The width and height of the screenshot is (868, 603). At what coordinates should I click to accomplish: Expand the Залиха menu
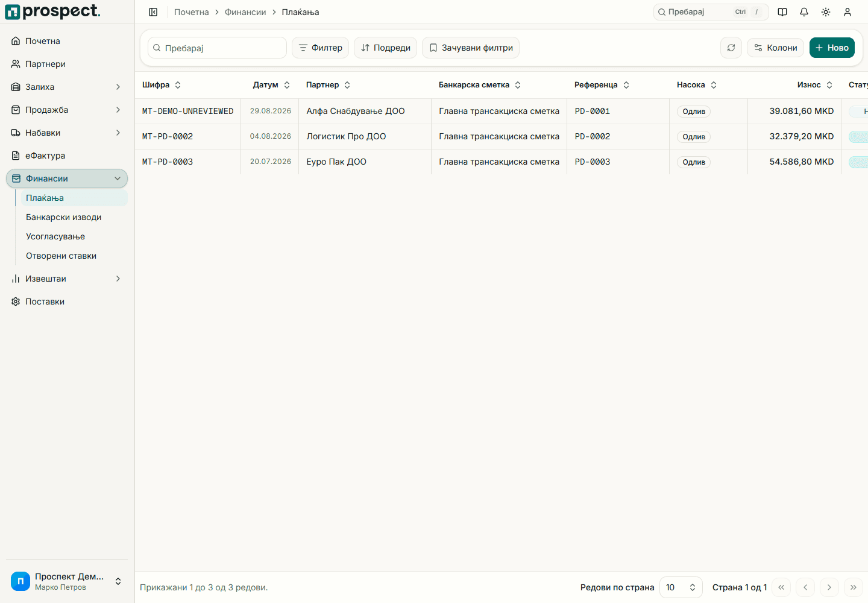point(67,87)
